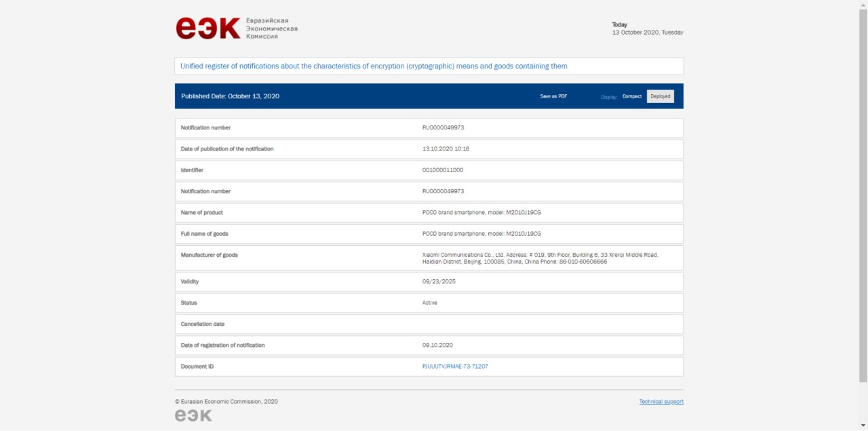Image resolution: width=868 pixels, height=431 pixels.
Task: Click the Xiaomi Communications Co. address text
Action: (540, 258)
